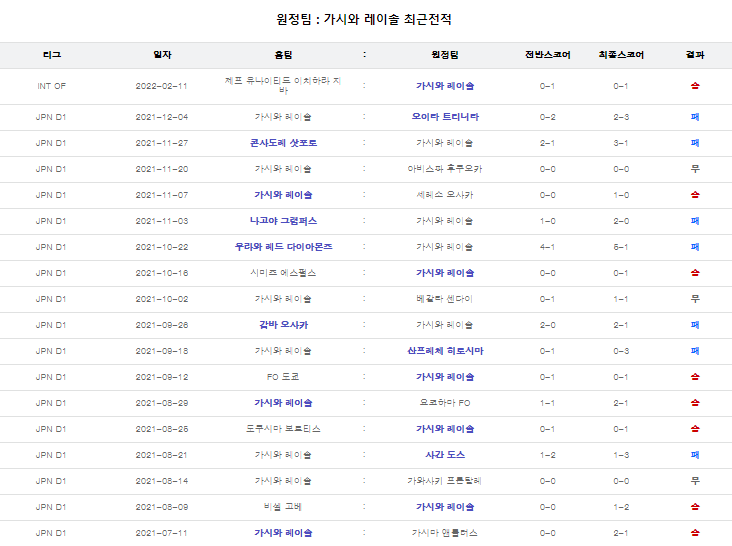732x546 pixels.
Task: Open 가시와 레이솔 link in 2021-11-07 row
Action: coord(283,195)
